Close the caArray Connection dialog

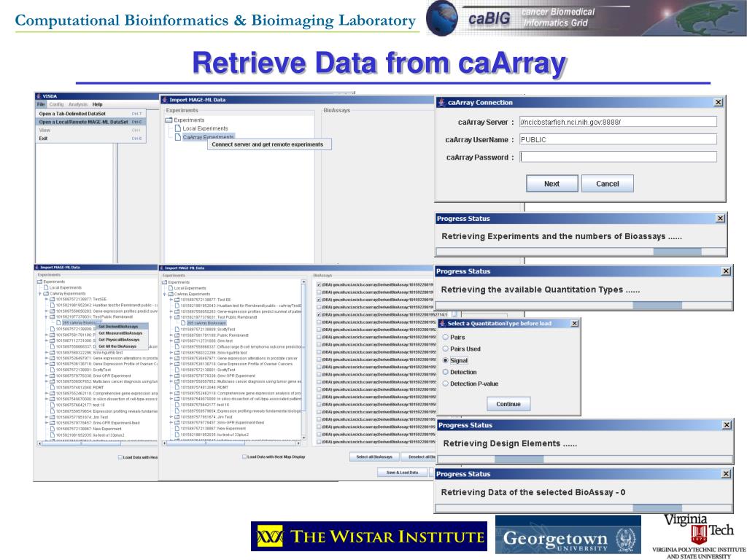coord(719,102)
